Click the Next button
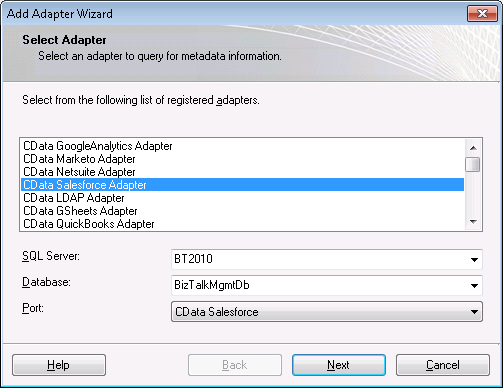The image size is (503, 388). tap(339, 365)
